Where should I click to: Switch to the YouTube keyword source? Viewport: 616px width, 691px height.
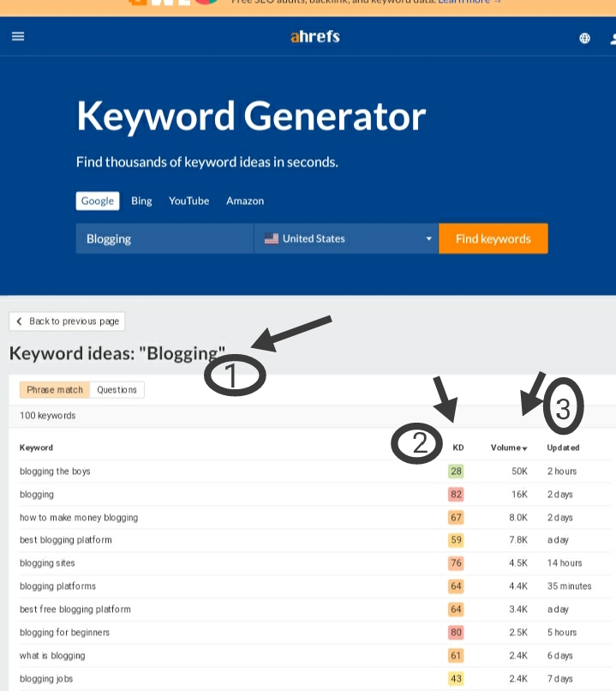tap(188, 201)
